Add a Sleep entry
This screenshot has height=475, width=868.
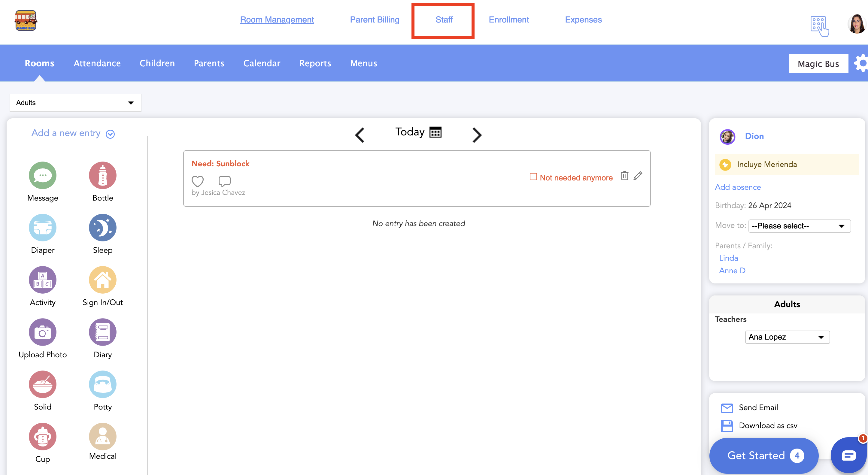pos(102,227)
